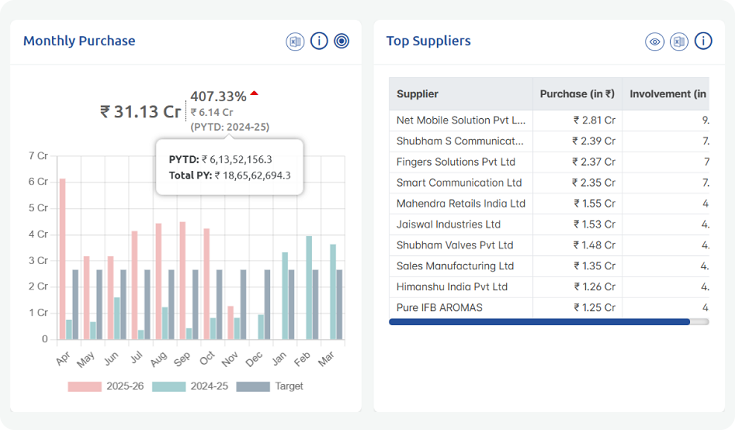Toggle Top Suppliers eye view icon

click(655, 41)
